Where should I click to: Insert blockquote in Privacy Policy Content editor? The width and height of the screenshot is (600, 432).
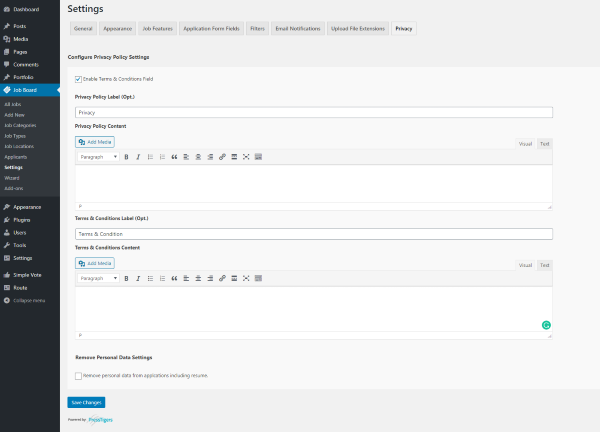coord(174,157)
